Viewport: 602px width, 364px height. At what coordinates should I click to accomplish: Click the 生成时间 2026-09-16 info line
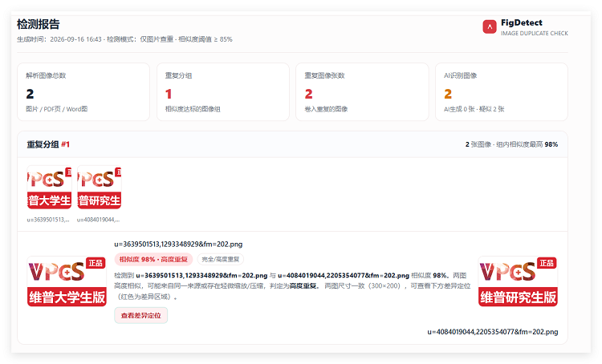pyautogui.click(x=124, y=39)
